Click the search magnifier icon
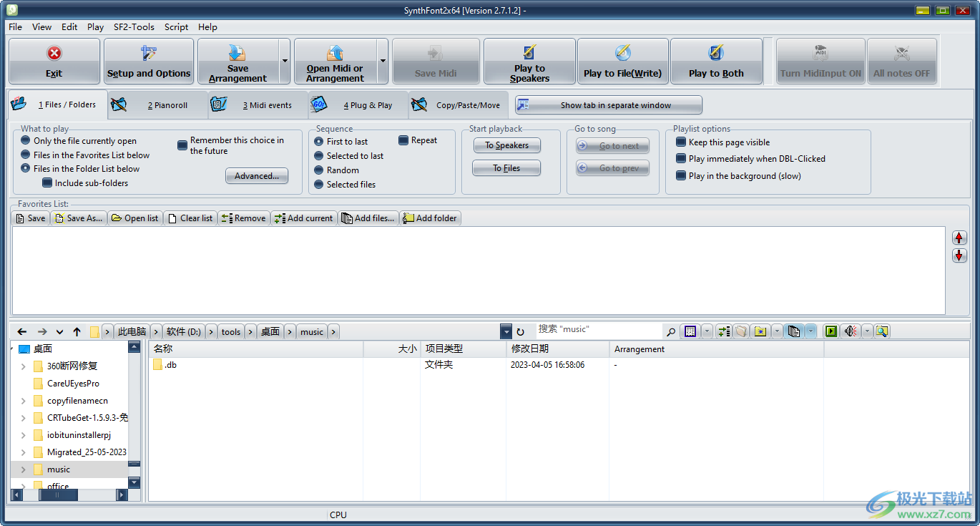 (671, 331)
